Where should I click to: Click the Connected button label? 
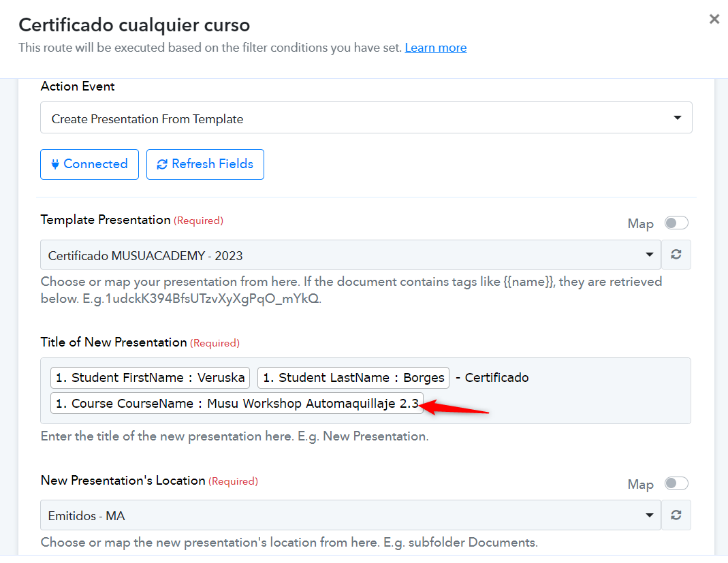click(x=95, y=164)
